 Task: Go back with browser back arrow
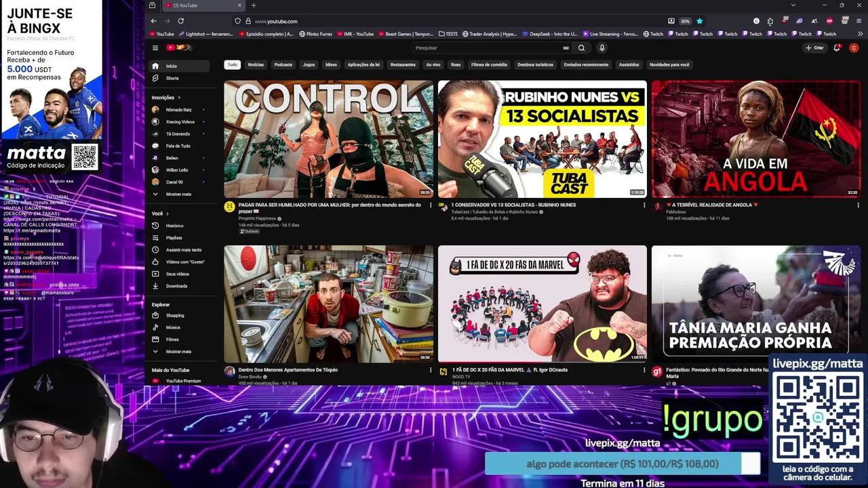pyautogui.click(x=154, y=21)
